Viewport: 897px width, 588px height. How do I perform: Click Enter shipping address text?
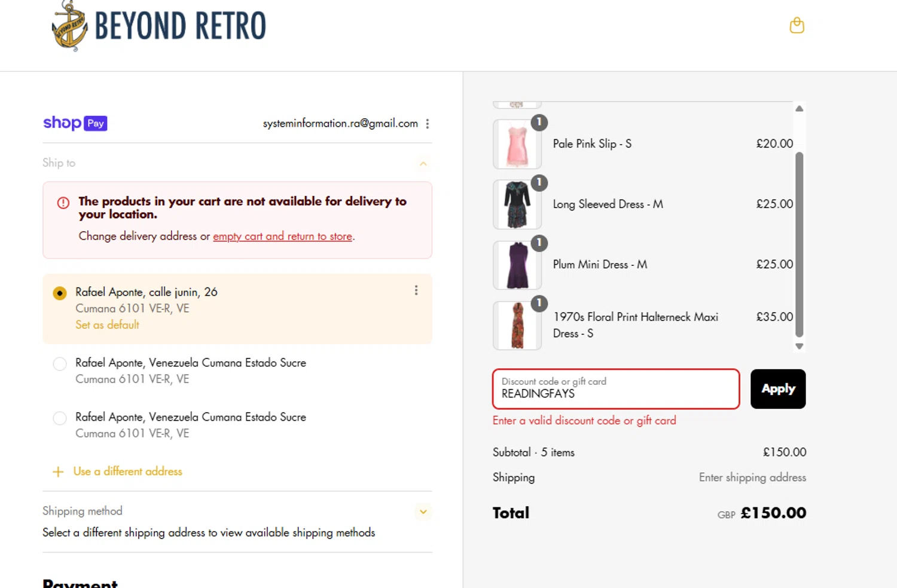[752, 477]
